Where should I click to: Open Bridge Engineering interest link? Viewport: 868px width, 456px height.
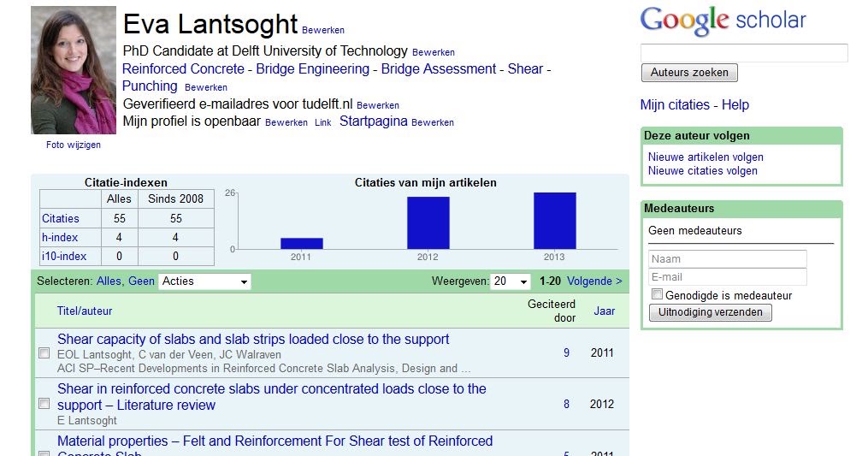point(313,68)
